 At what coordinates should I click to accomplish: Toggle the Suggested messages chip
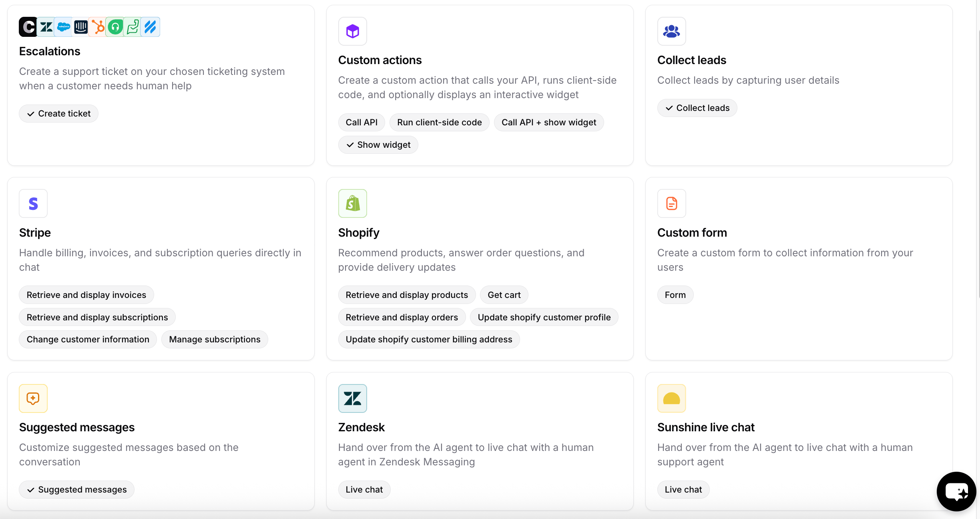point(76,490)
